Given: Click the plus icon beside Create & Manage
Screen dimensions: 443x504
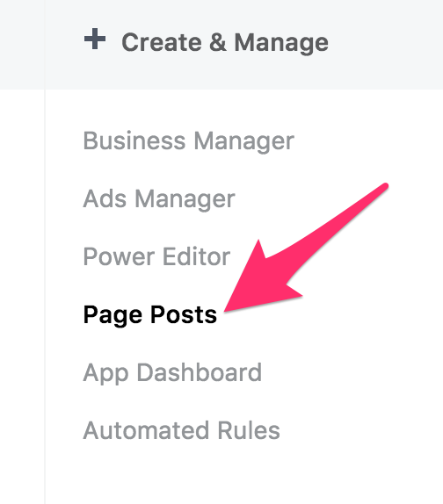Looking at the screenshot, I should [95, 40].
